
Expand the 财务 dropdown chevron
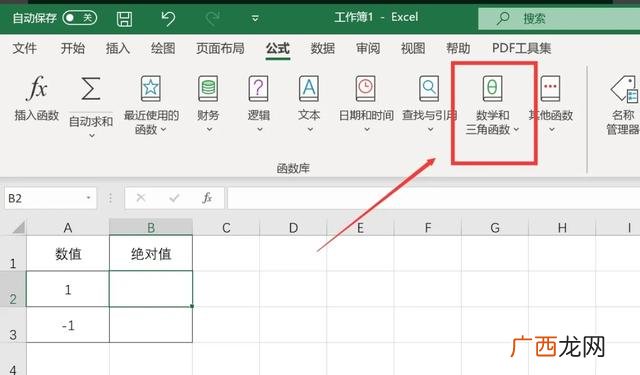click(209, 129)
